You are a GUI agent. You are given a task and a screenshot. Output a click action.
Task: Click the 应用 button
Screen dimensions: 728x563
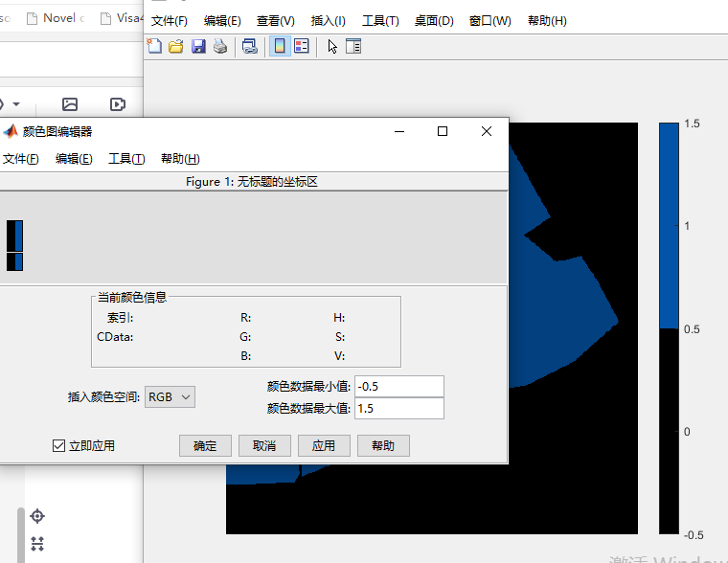click(x=324, y=446)
